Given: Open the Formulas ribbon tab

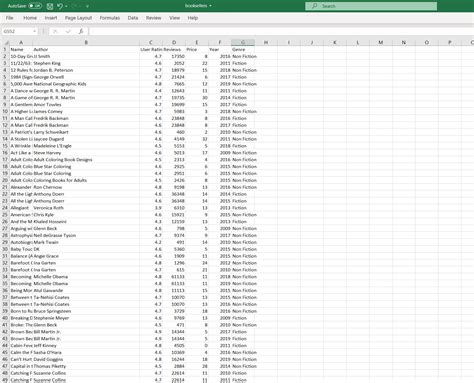Looking at the screenshot, I should point(110,18).
